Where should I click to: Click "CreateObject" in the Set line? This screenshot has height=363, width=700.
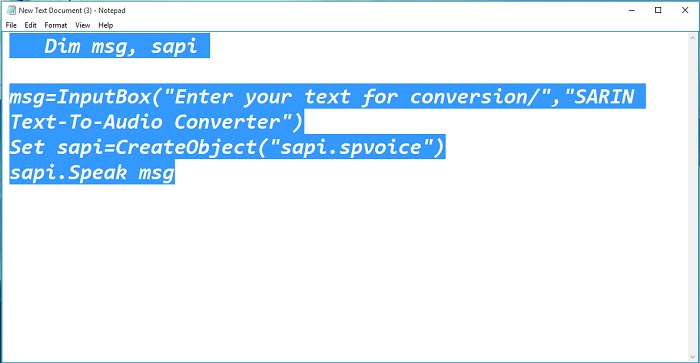click(x=186, y=147)
